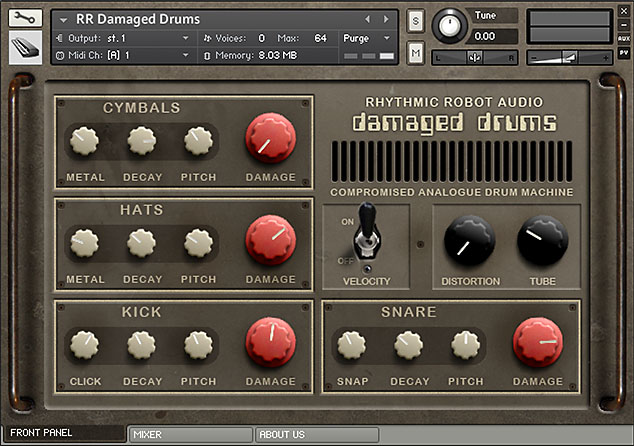Click the instrument volume slider

569,58
